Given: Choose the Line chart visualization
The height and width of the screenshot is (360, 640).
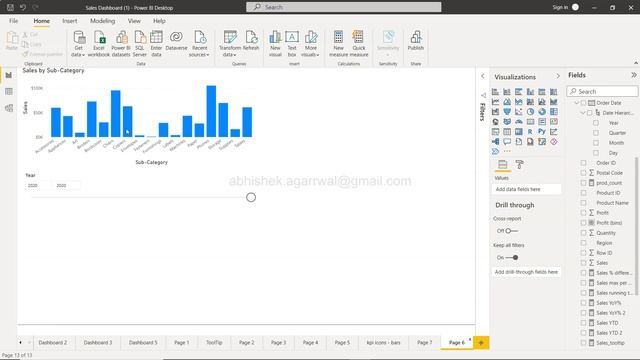Looking at the screenshot, I should pos(495,102).
